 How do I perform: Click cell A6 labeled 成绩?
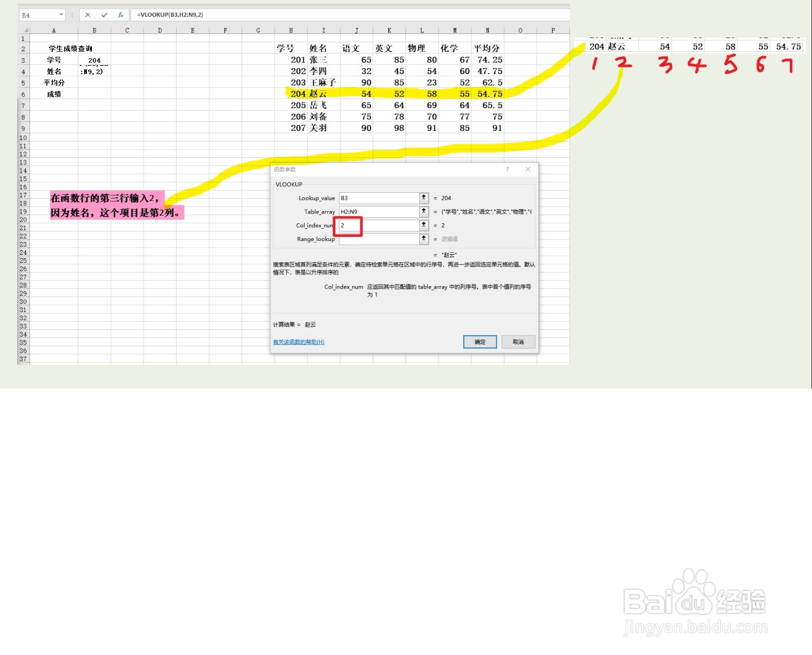54,94
